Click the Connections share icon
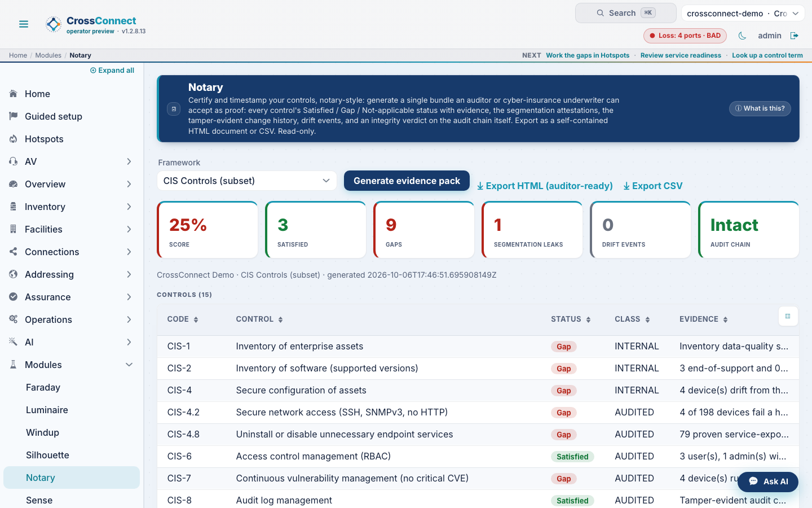 [x=14, y=252]
